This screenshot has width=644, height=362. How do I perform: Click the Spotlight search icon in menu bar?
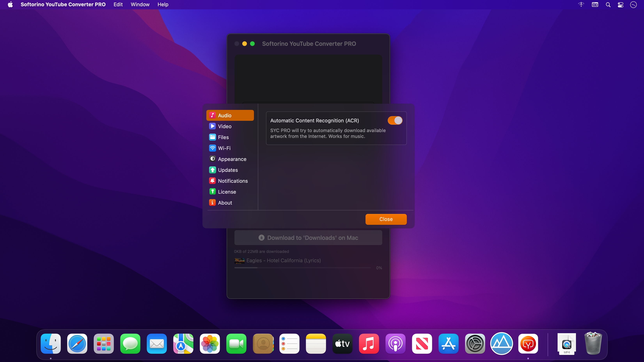[x=608, y=4]
